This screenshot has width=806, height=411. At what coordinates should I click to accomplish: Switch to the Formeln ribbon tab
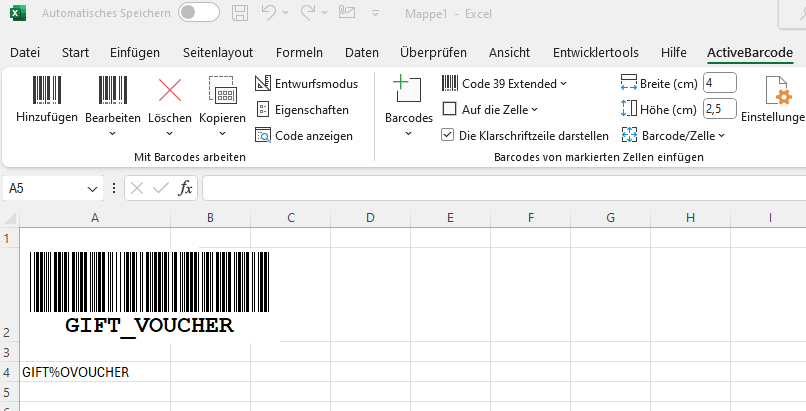(x=299, y=52)
